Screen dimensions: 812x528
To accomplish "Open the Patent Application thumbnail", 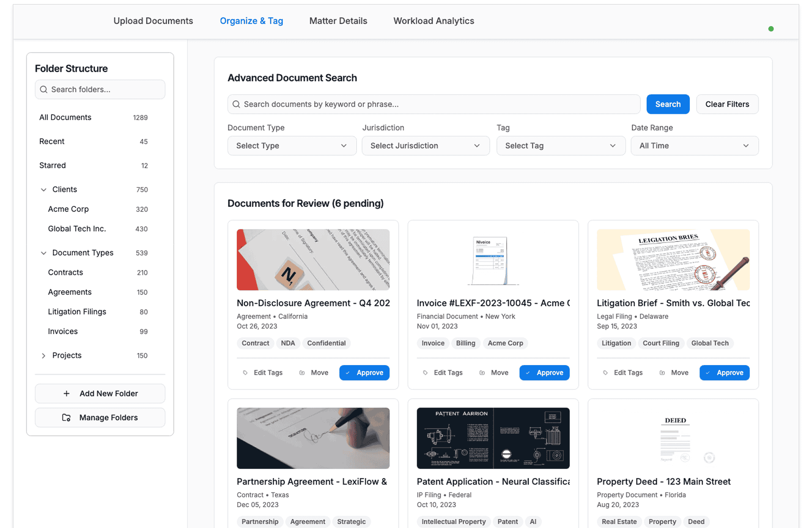I will 493,438.
